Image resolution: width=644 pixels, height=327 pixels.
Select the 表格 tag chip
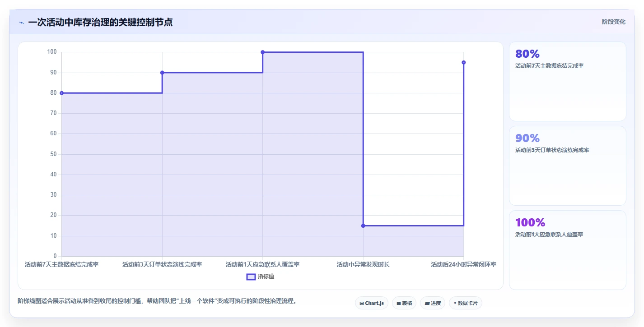coord(404,303)
